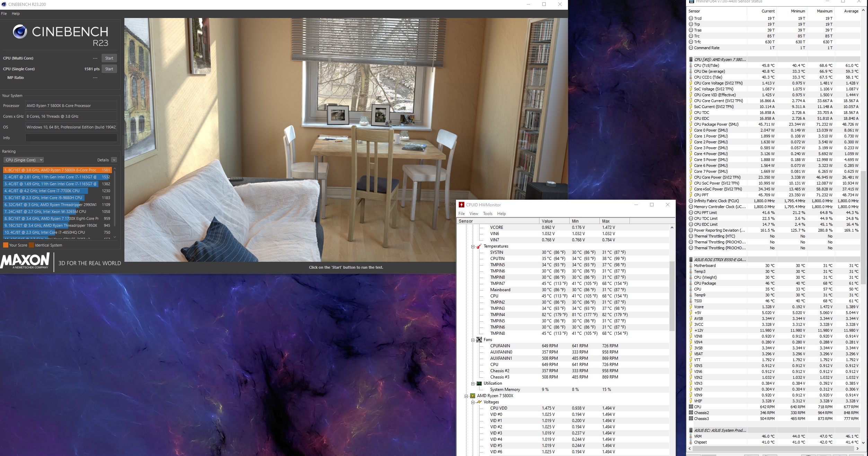The height and width of the screenshot is (456, 868).
Task: Collapse the Utilization tree in HWMonitor
Action: pyautogui.click(x=473, y=384)
